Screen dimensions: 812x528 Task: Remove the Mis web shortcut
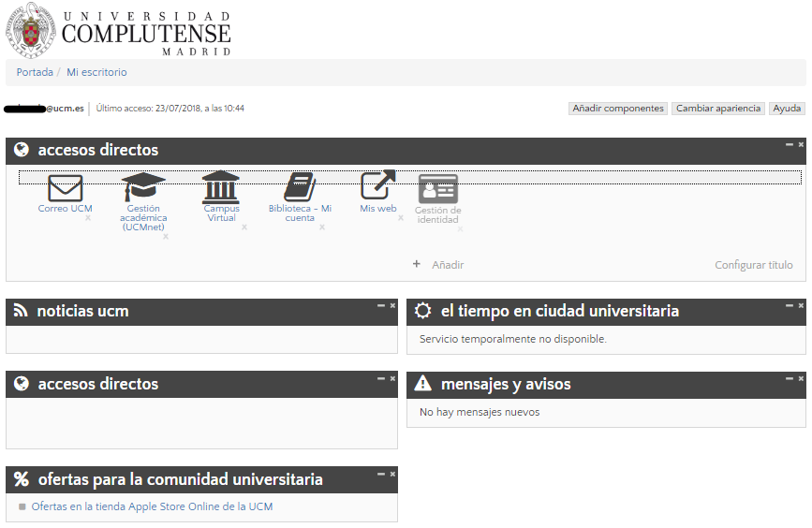click(401, 218)
